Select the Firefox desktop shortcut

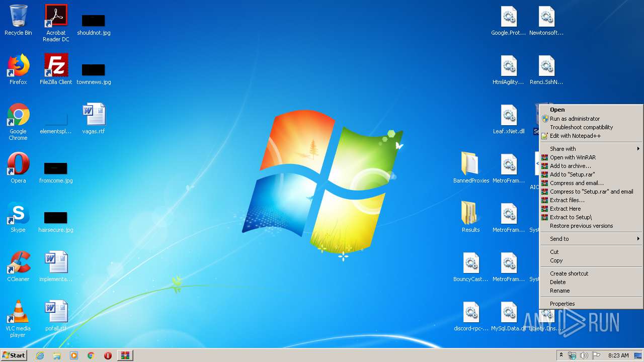tap(18, 69)
